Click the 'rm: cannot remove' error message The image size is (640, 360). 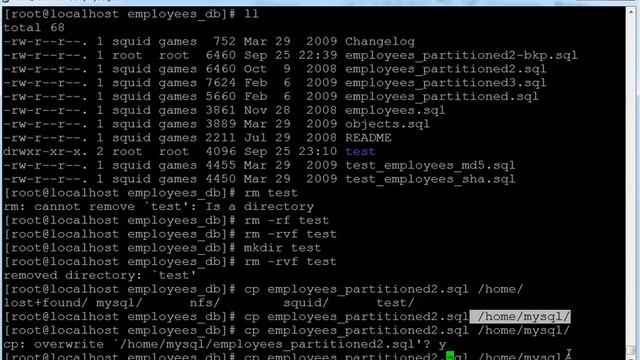pos(158,207)
